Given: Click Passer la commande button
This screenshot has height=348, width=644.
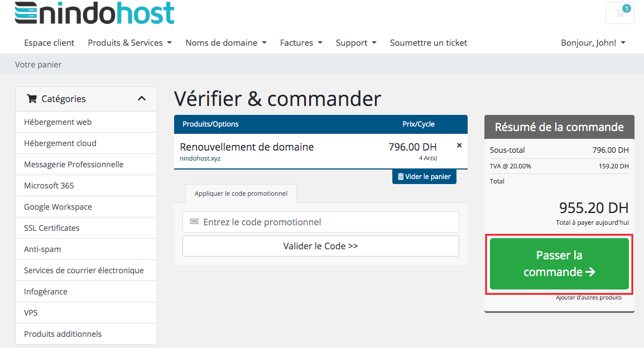Looking at the screenshot, I should click(559, 264).
